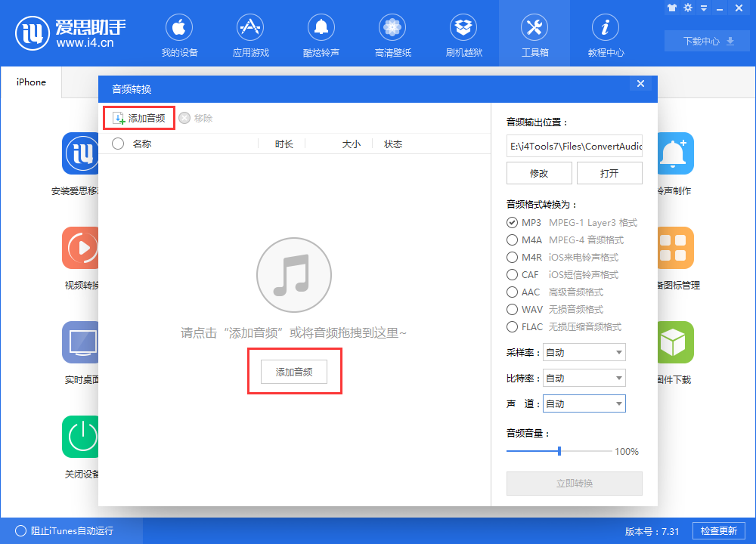Open the 刷机越狱 flash and jailbreak section

463,36
